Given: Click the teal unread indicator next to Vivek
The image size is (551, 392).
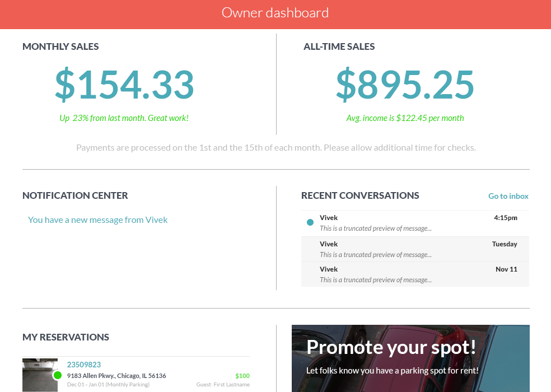Looking at the screenshot, I should point(310,222).
